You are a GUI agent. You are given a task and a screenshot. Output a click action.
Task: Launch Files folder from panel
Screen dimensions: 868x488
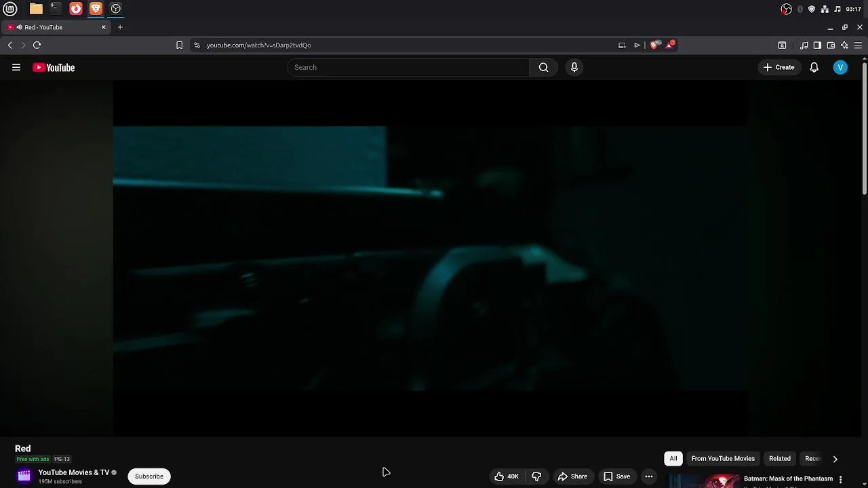click(36, 9)
